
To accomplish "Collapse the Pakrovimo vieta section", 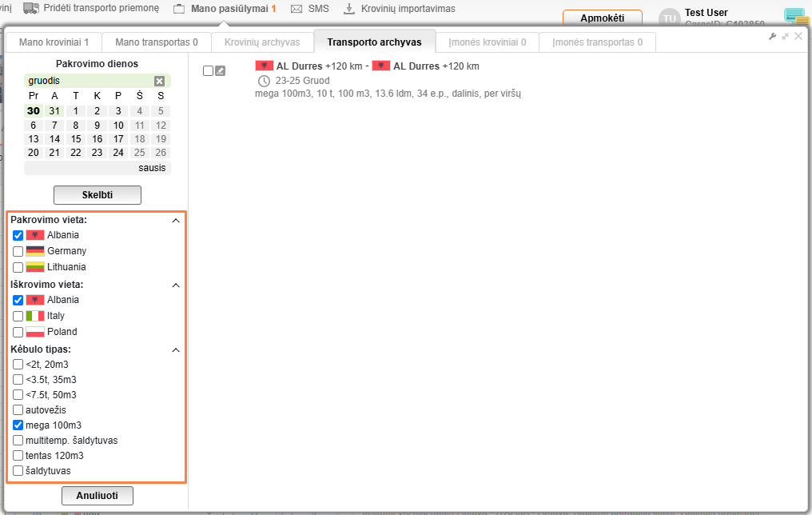I will (x=176, y=220).
